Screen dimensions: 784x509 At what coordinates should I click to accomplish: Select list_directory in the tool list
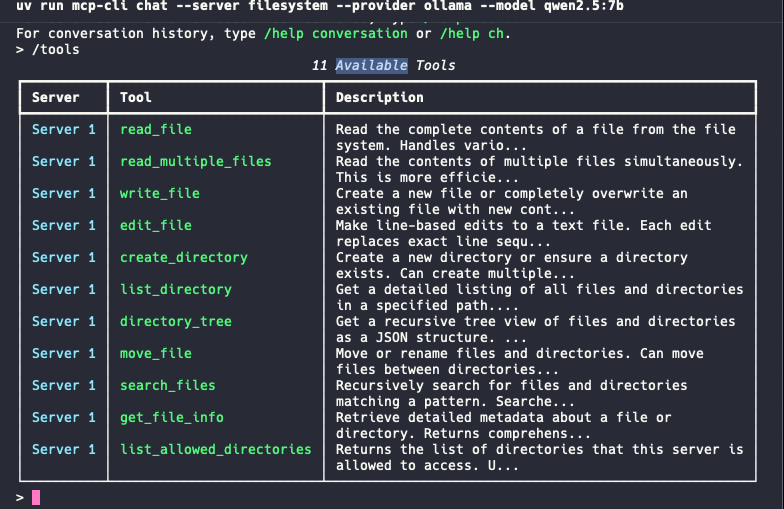tap(176, 290)
